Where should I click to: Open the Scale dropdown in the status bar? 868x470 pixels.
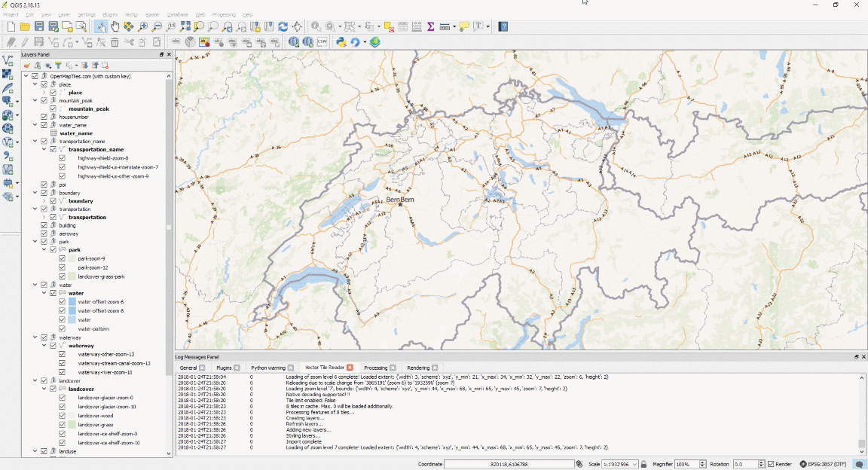point(635,464)
